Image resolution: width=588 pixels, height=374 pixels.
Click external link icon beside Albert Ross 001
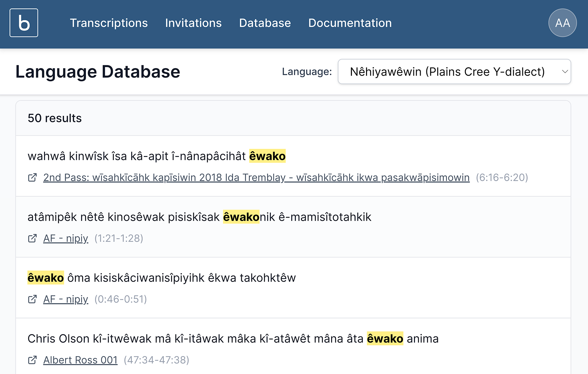(32, 360)
